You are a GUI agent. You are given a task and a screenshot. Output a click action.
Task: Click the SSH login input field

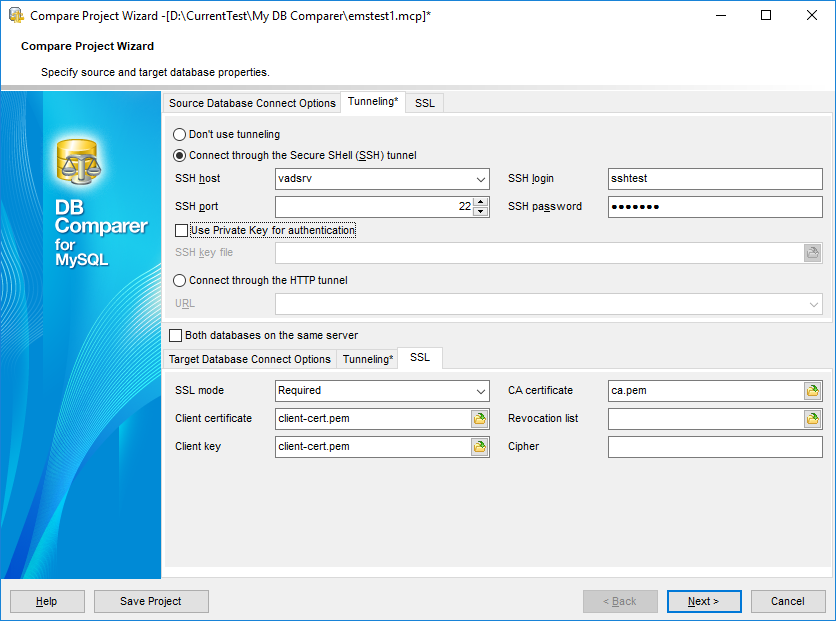pos(715,179)
